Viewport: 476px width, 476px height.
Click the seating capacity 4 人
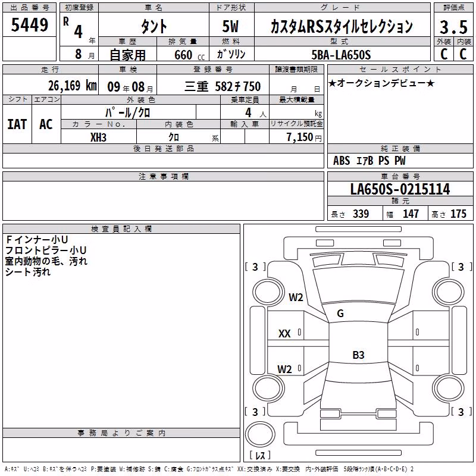click(x=256, y=113)
